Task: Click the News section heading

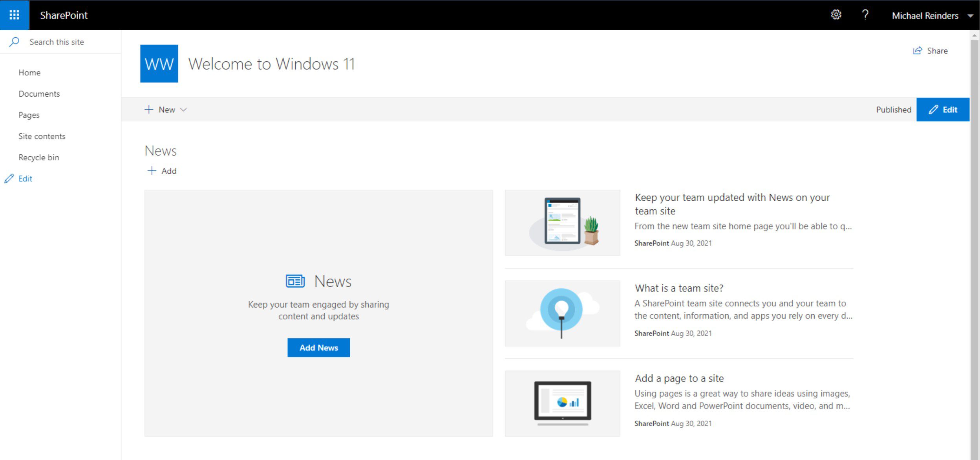Action: click(x=161, y=151)
